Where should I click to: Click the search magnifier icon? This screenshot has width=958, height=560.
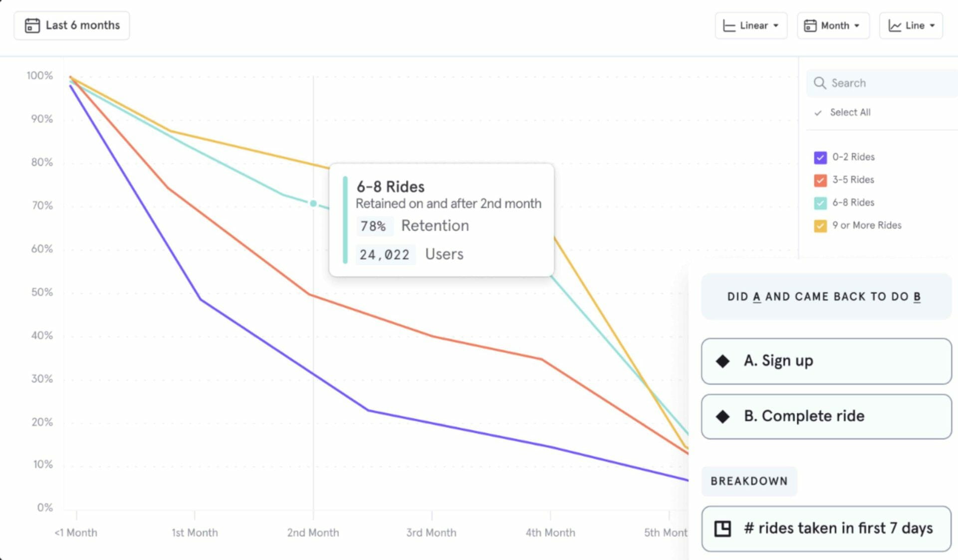pos(820,83)
